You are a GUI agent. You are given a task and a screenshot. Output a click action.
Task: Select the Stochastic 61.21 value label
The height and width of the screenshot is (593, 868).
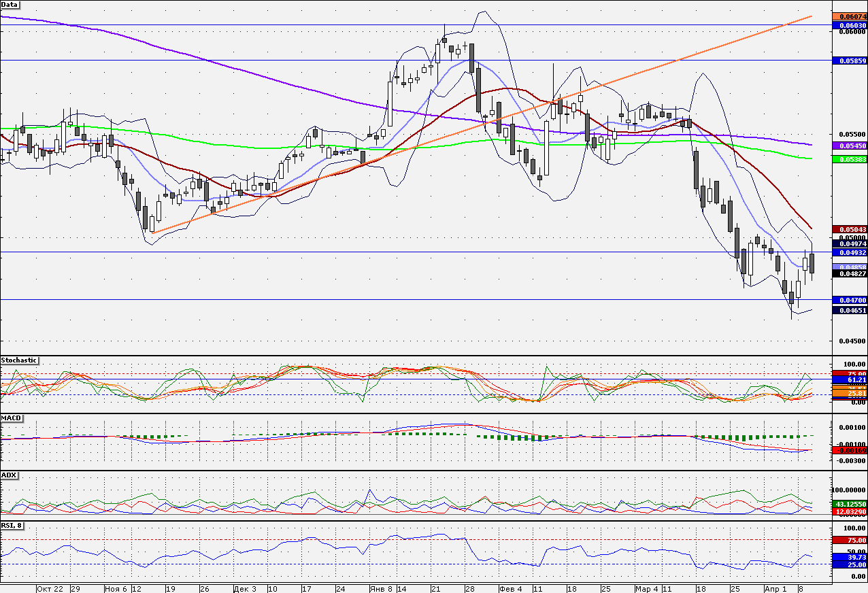coord(850,379)
